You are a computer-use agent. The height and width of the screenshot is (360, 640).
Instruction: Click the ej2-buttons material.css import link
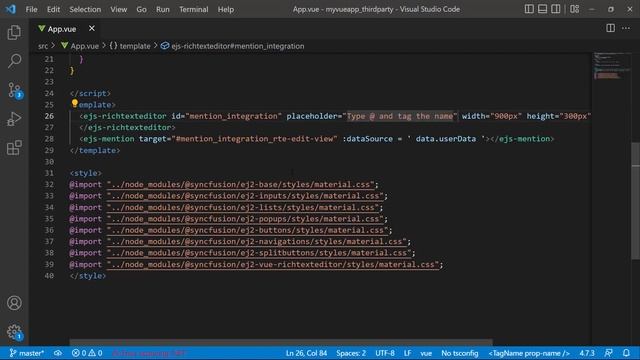click(248, 230)
